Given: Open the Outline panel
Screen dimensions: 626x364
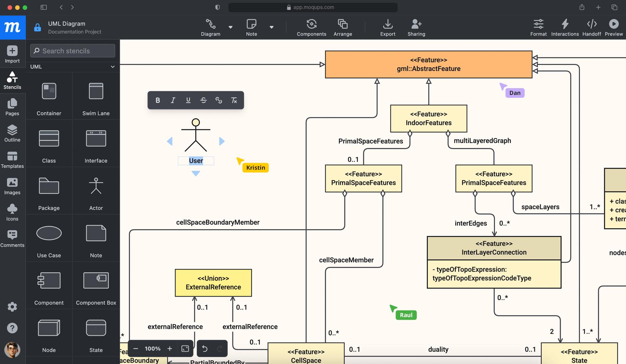Looking at the screenshot, I should pyautogui.click(x=12, y=133).
